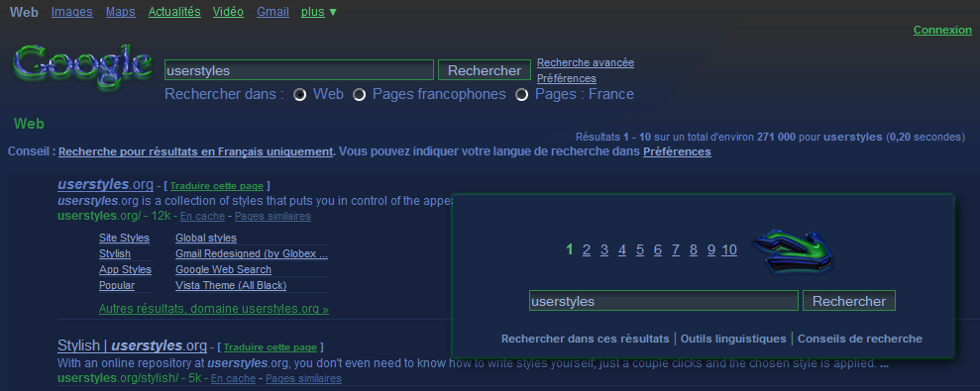Click Traduire cette page for Stylish result
Screen dimensions: 980x391
[x=271, y=347]
